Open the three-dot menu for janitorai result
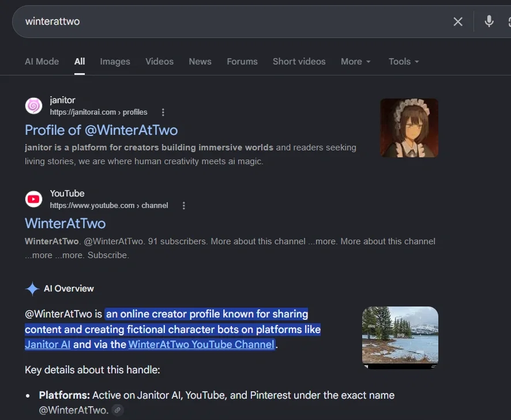This screenshot has width=511, height=420. (163, 112)
